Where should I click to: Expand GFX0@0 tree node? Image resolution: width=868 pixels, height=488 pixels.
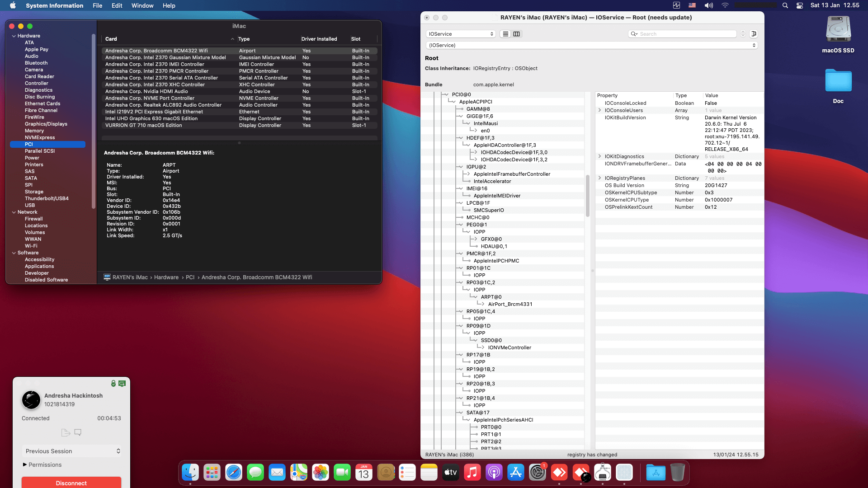tap(475, 239)
